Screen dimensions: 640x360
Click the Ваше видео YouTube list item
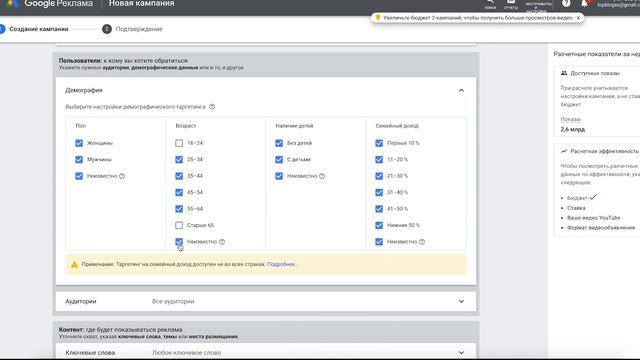[593, 218]
